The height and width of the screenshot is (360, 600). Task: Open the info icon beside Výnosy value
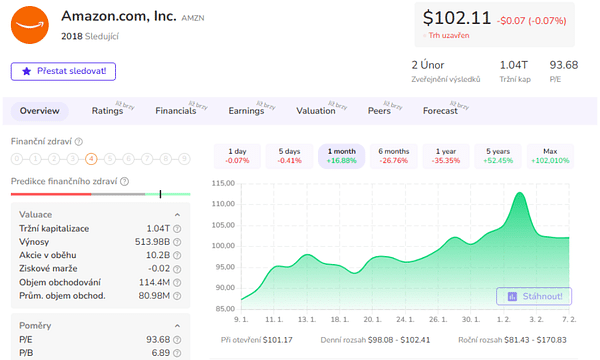tap(177, 242)
